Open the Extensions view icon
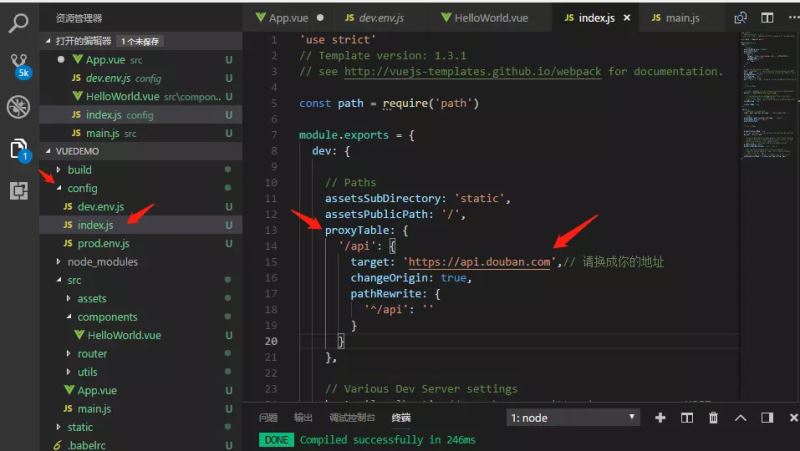The width and height of the screenshot is (800, 451). coord(18,190)
